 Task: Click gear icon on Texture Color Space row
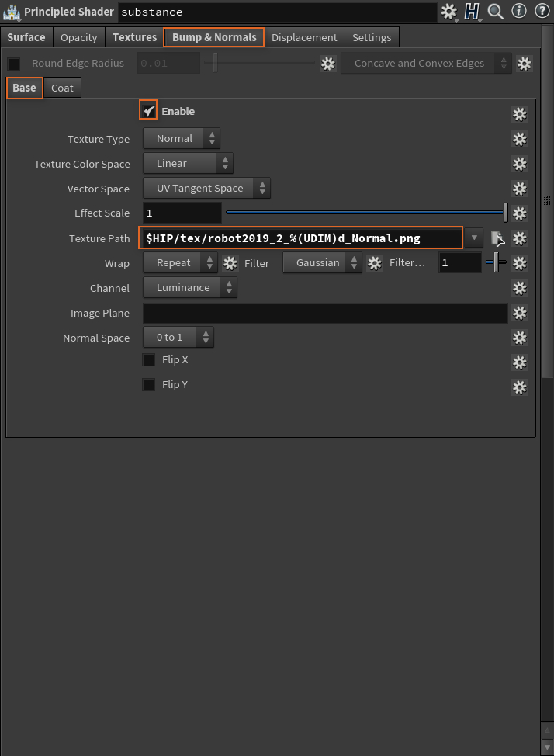[x=519, y=164]
